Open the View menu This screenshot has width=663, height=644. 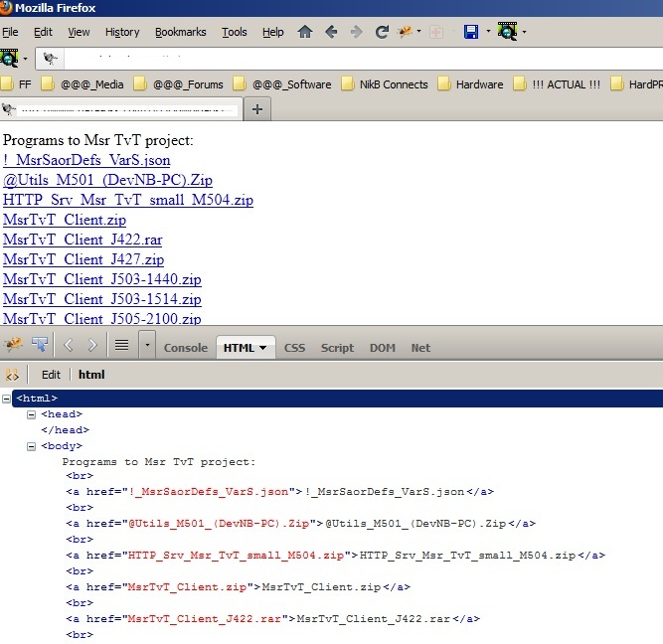(79, 32)
